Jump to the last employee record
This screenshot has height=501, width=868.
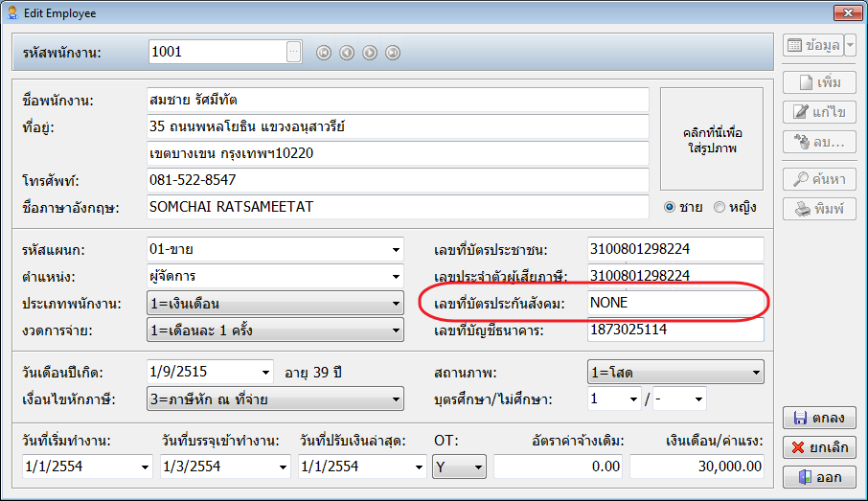393,53
